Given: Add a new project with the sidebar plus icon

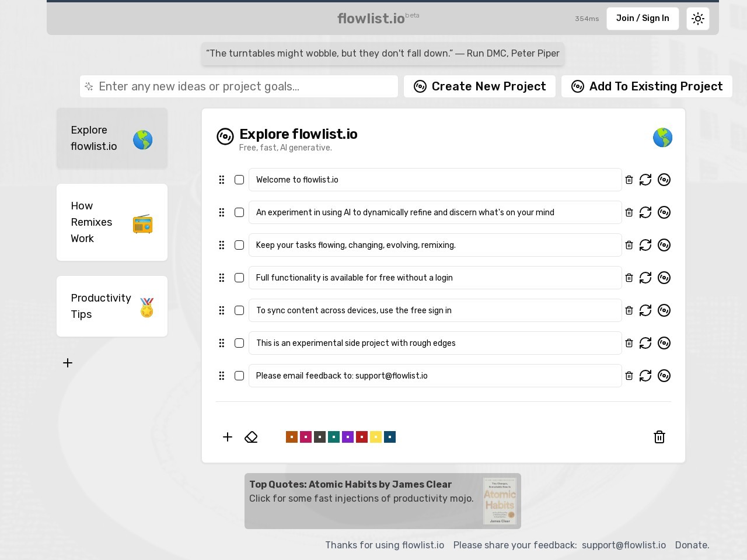Looking at the screenshot, I should click(x=68, y=363).
